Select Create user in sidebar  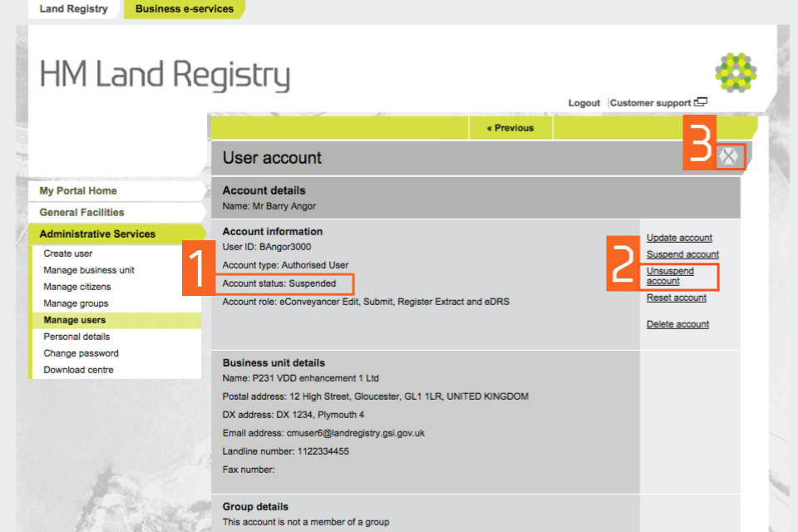tap(68, 254)
